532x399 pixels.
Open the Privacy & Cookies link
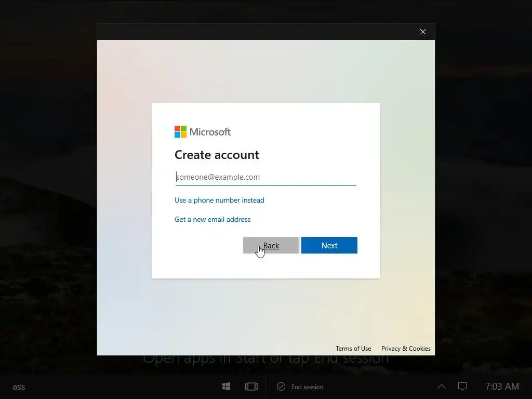point(406,349)
